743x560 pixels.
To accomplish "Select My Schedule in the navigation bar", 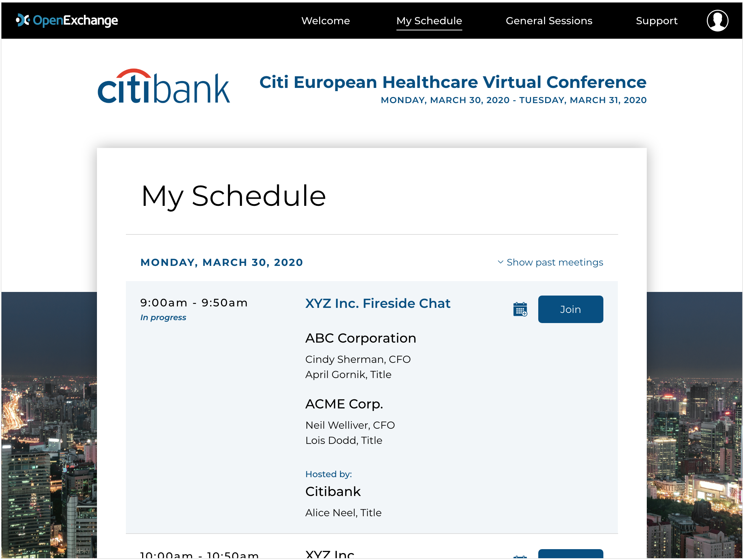I will 429,21.
